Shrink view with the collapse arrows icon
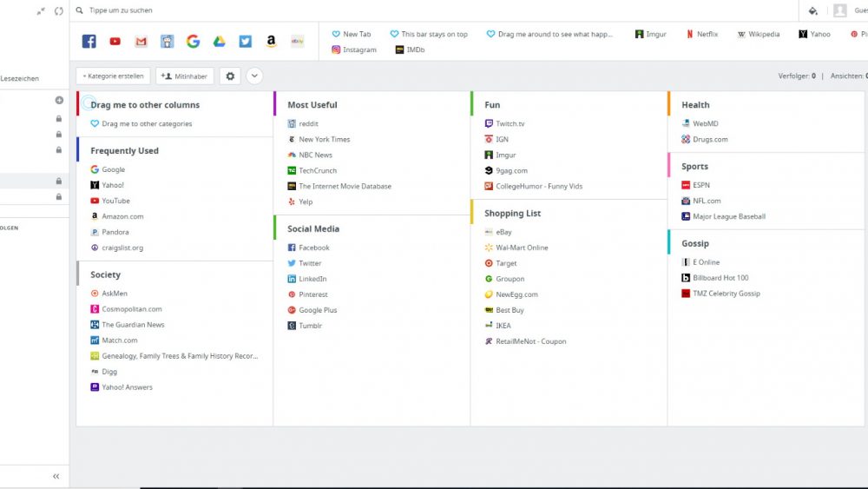 coord(41,11)
